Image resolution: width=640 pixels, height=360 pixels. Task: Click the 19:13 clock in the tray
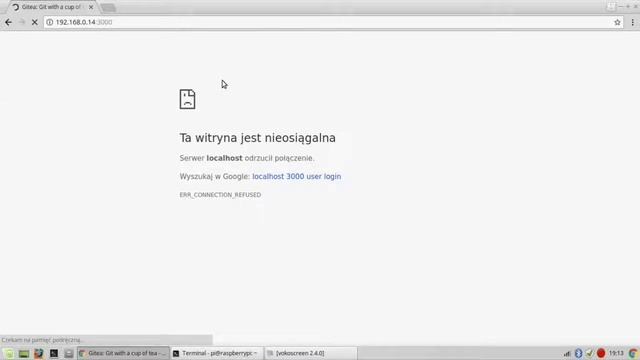(x=616, y=353)
